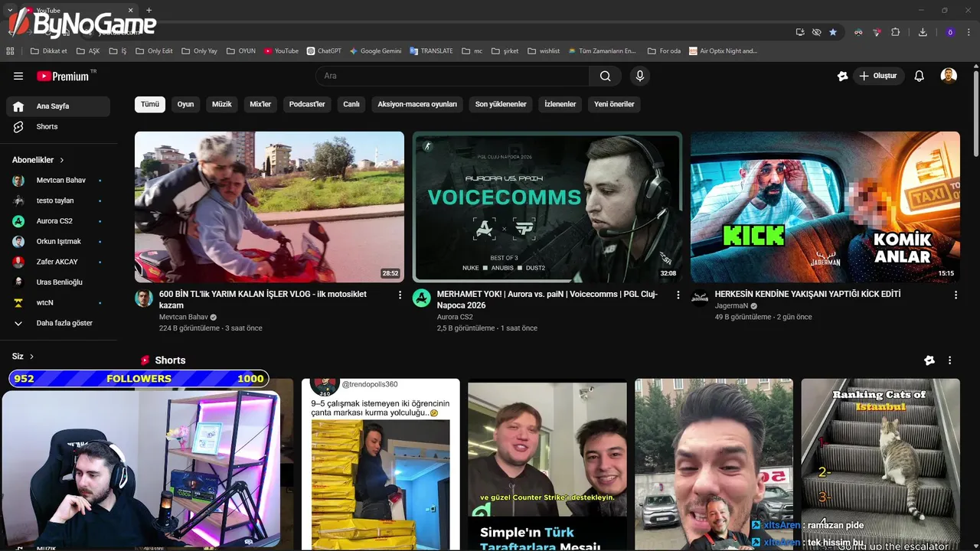Click install app icon in address bar
This screenshot has width=980, height=551.
tap(800, 32)
